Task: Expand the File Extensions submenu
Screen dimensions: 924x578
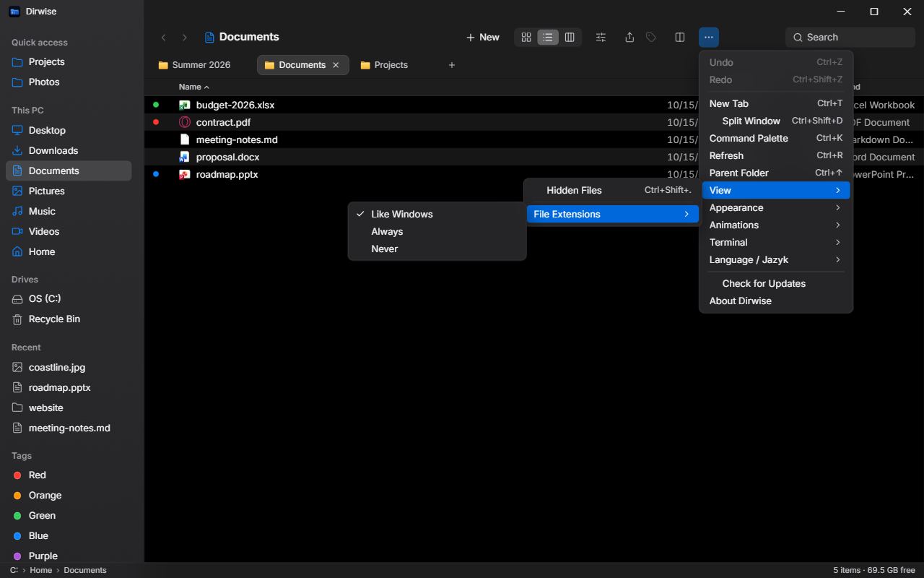Action: [x=612, y=214]
